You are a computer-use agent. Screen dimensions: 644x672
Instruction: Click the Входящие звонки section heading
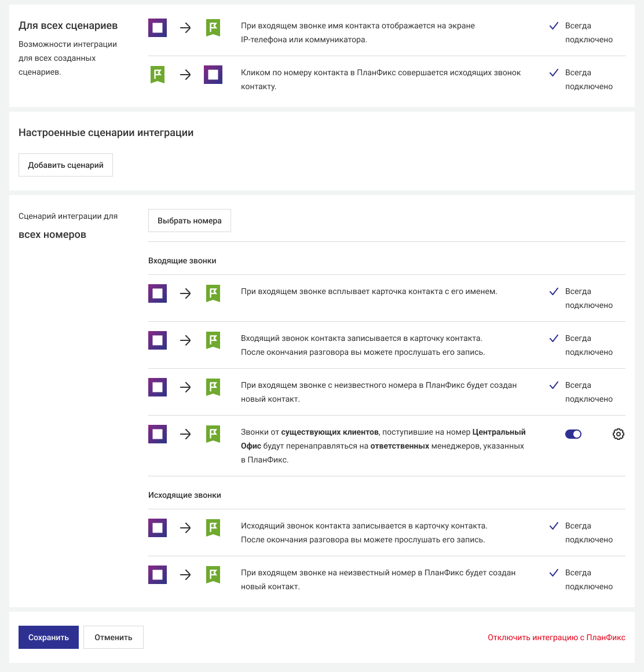[182, 260]
